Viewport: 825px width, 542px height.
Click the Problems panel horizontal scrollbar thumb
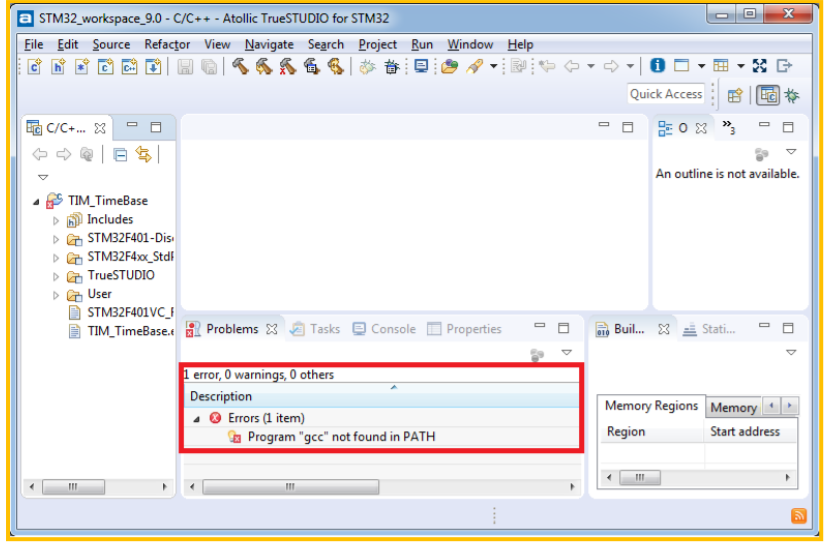point(290,487)
